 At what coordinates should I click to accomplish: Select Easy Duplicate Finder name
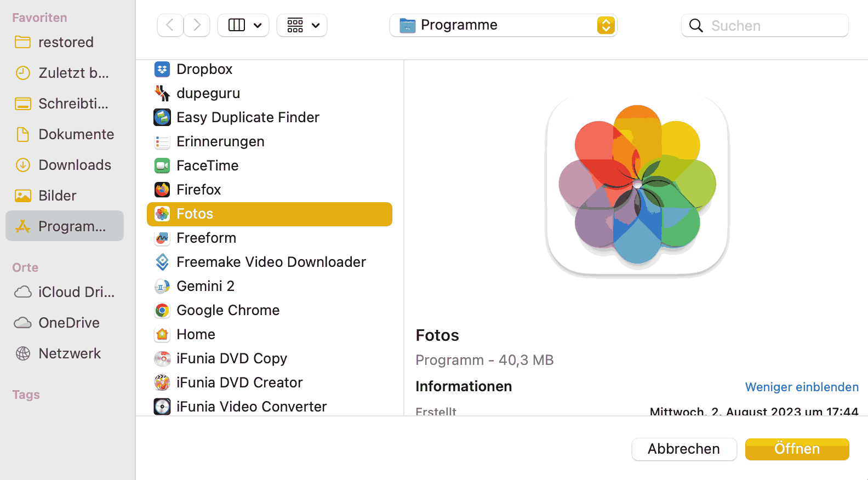pos(248,117)
